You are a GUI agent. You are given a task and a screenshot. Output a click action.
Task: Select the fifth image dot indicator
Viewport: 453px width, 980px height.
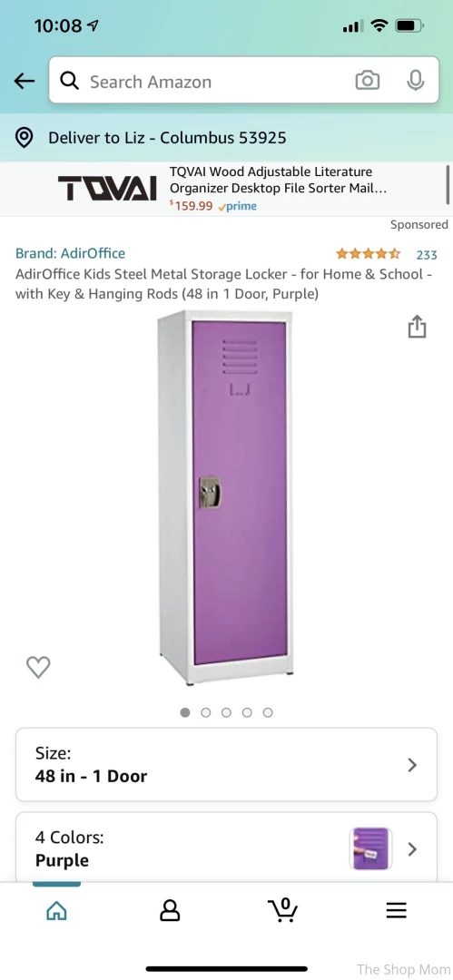(x=268, y=712)
